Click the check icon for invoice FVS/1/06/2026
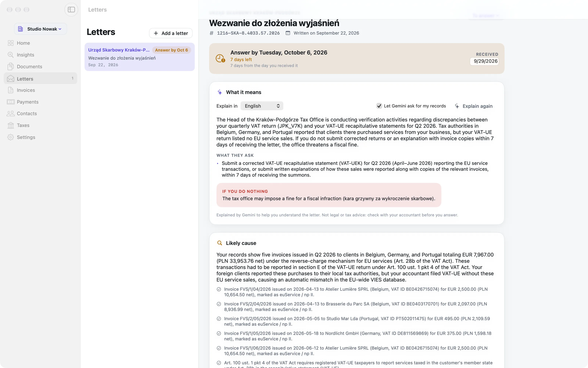Image resolution: width=588 pixels, height=368 pixels. point(219,348)
